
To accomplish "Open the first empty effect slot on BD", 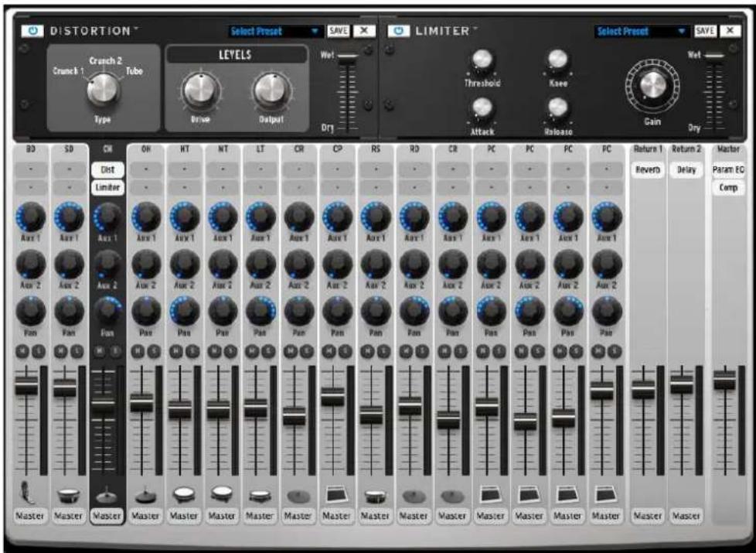I will (x=30, y=169).
